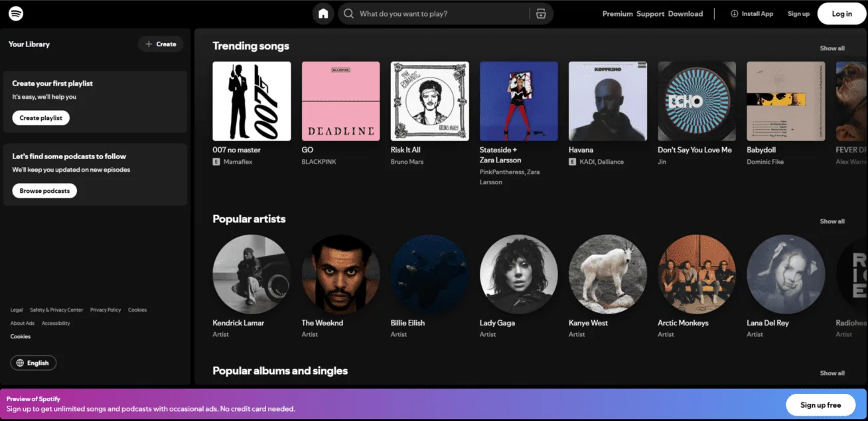Open the Accessibility link
868x421 pixels.
tap(56, 323)
